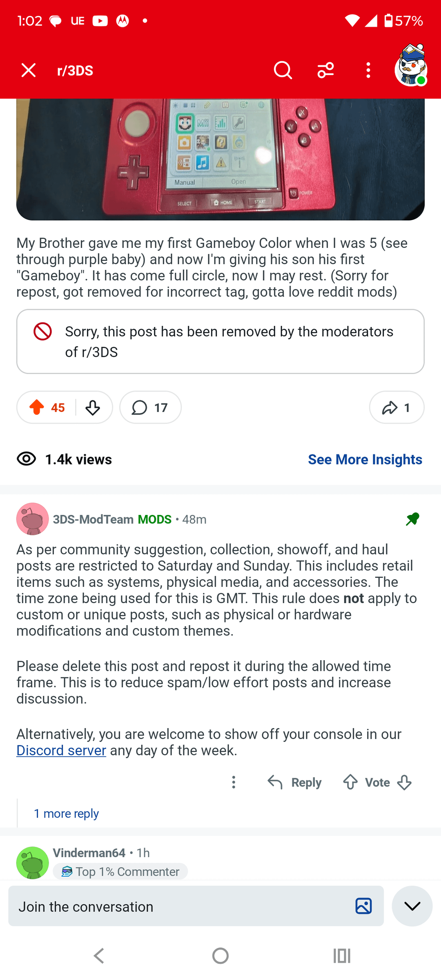Follow the Discord server link

(61, 751)
